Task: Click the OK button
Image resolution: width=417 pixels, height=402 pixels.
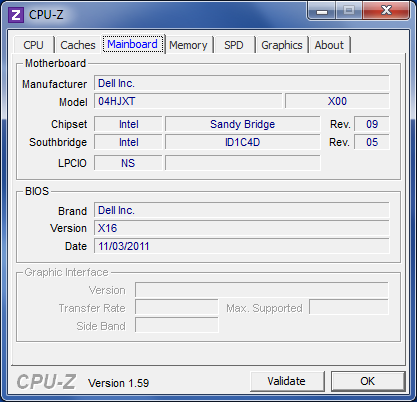Action: coord(368,381)
